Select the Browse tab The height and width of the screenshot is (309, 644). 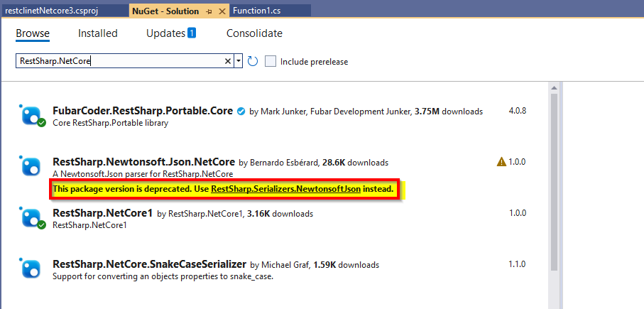click(33, 33)
